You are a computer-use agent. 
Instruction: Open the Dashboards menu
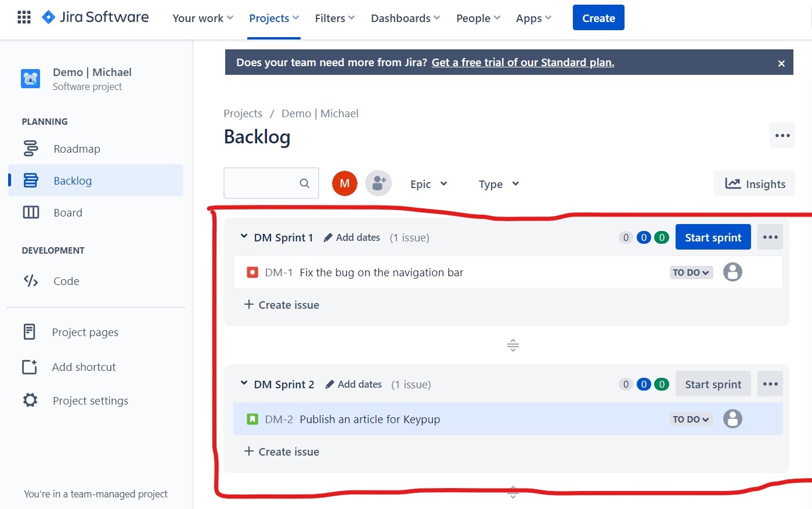click(405, 18)
